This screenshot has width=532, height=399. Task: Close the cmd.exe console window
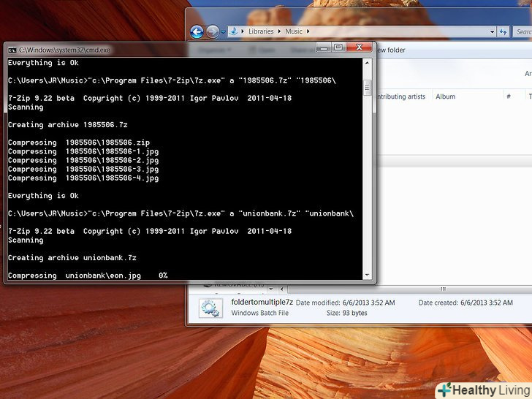357,47
